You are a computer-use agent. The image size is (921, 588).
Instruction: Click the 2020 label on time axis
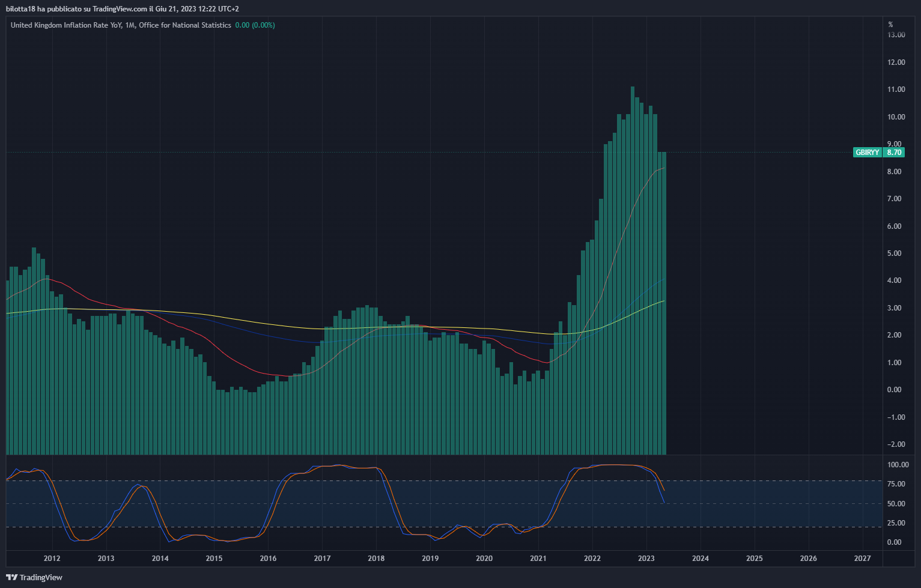[484, 559]
